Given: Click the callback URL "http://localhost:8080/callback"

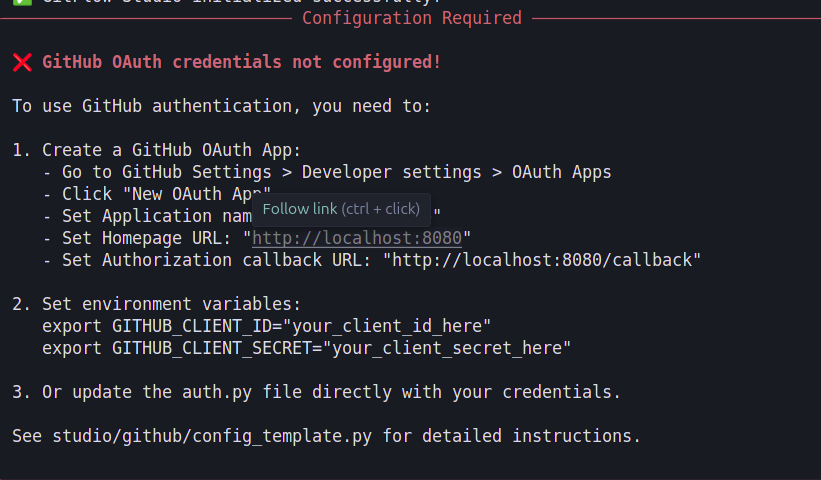Looking at the screenshot, I should [541, 260].
